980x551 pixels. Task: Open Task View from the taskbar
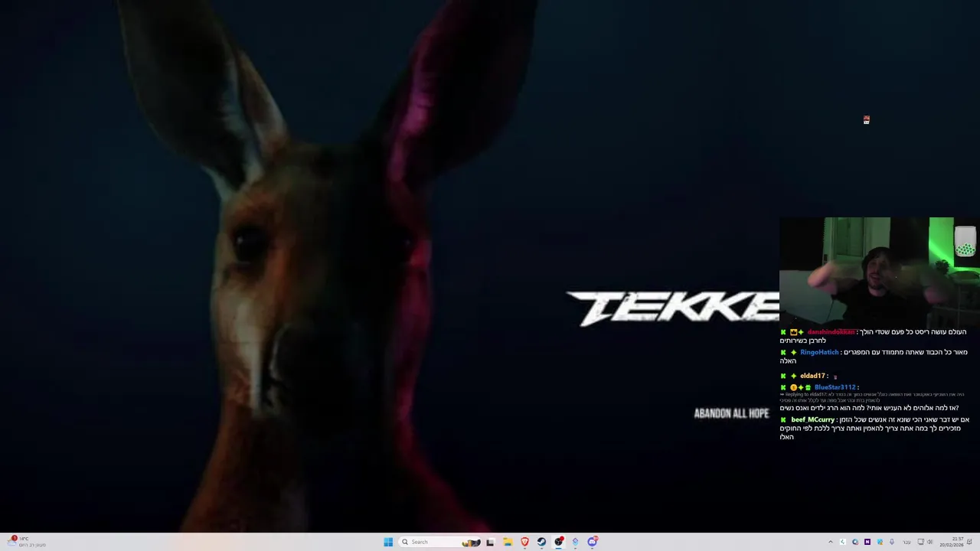click(490, 542)
